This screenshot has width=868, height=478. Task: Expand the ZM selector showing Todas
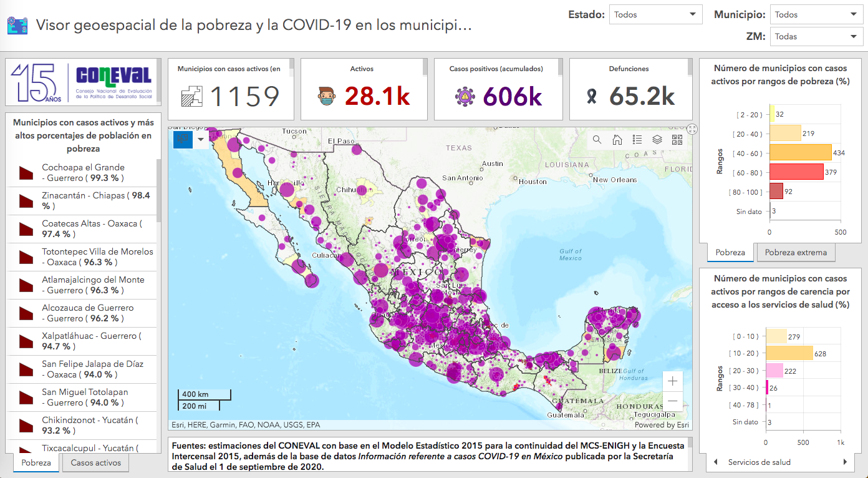(816, 36)
